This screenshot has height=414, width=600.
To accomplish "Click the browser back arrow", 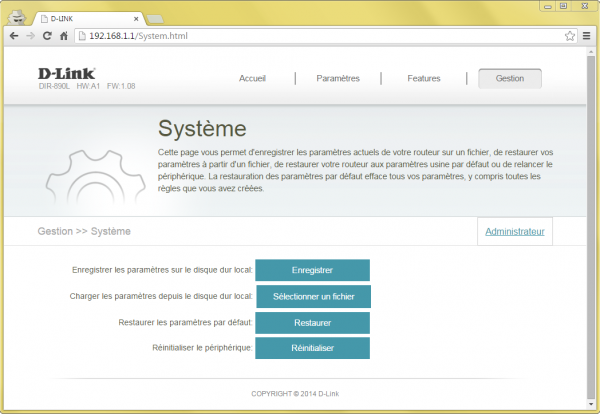I will click(12, 36).
